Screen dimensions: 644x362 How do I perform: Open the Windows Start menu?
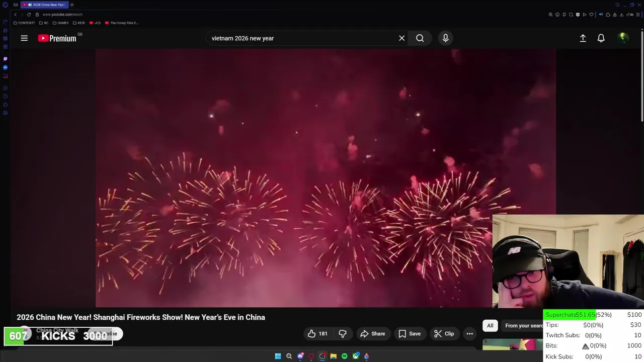point(278,356)
